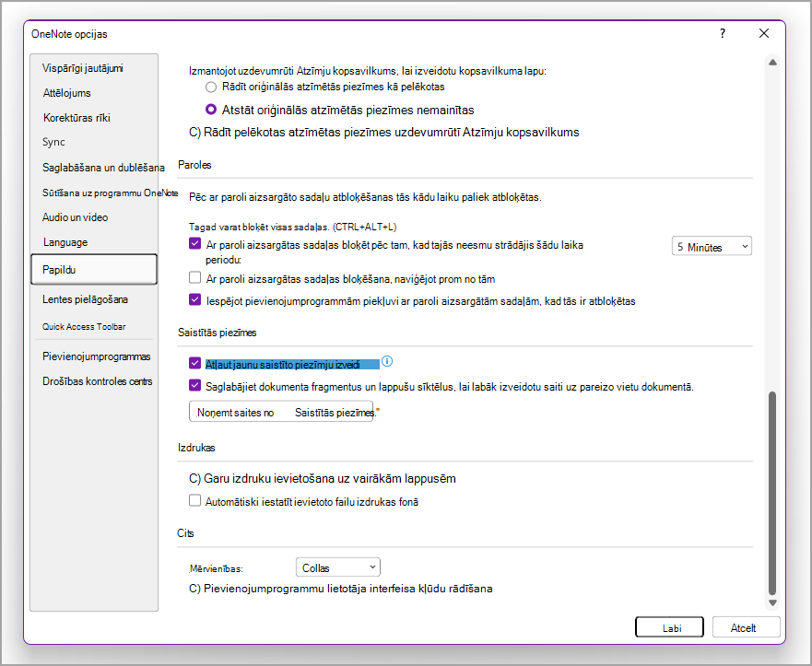Screen dimensions: 812x666
Task: Open the 'Language' category
Action: pos(65,242)
